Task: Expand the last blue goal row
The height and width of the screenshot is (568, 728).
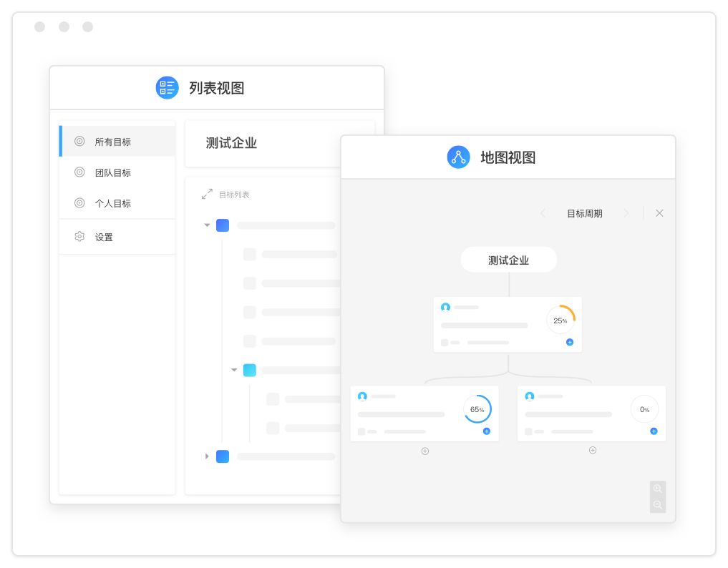Action: (207, 456)
